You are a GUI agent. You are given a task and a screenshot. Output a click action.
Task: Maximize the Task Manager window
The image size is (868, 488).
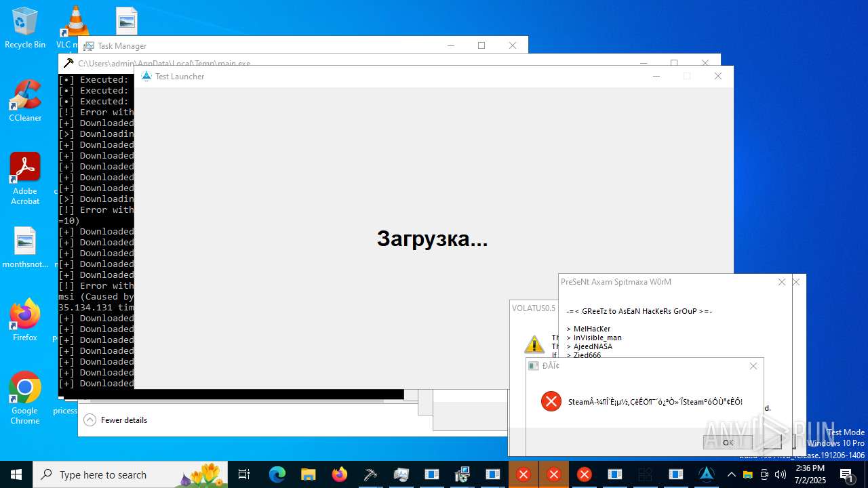tap(481, 45)
